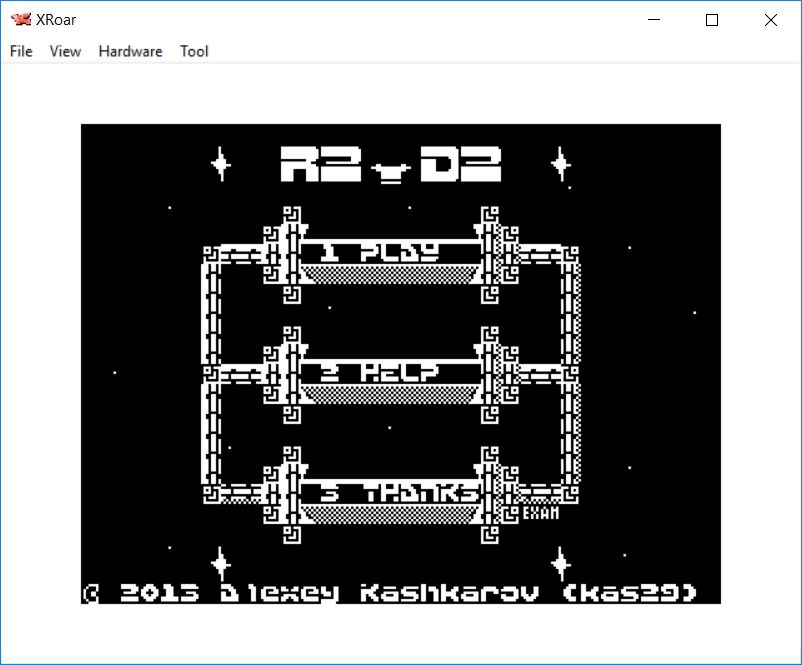Click the 2013 Alexey Kashkarov copyright text

pyautogui.click(x=390, y=593)
